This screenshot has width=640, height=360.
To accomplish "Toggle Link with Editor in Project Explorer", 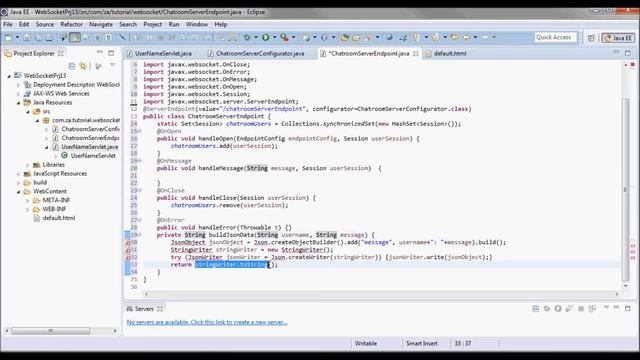I will [x=84, y=66].
